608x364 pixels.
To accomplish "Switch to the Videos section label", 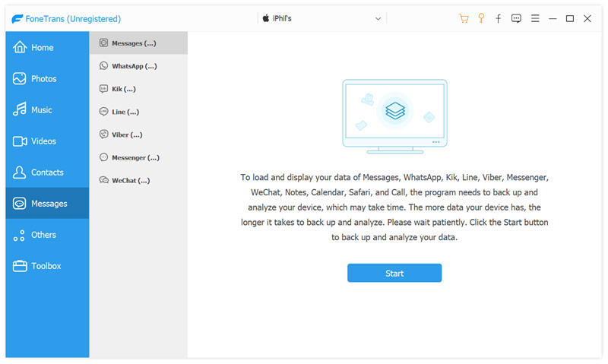I will tap(43, 141).
